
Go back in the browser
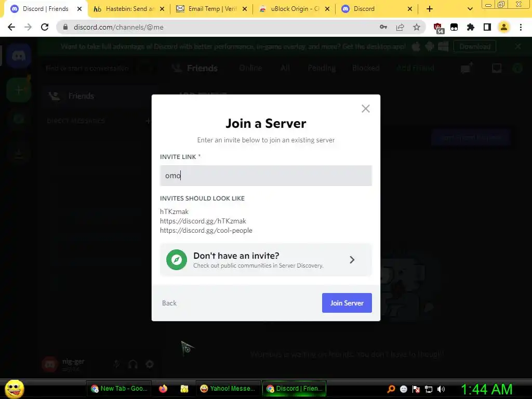click(11, 27)
